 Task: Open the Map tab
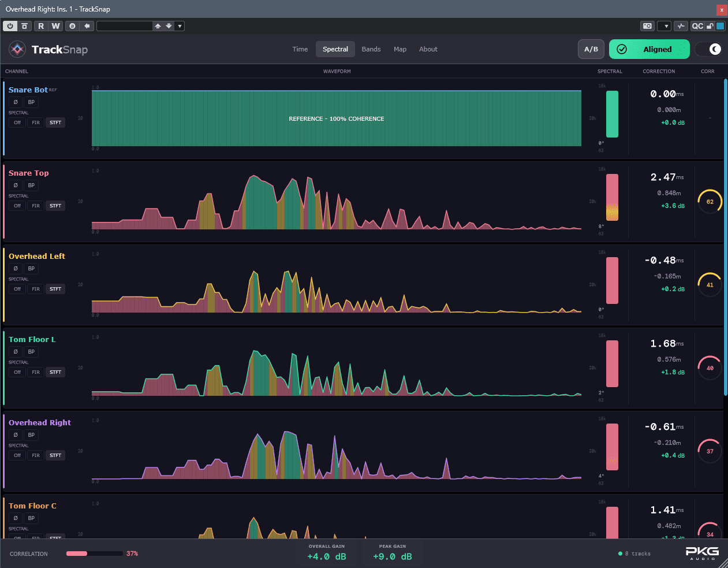(x=400, y=49)
